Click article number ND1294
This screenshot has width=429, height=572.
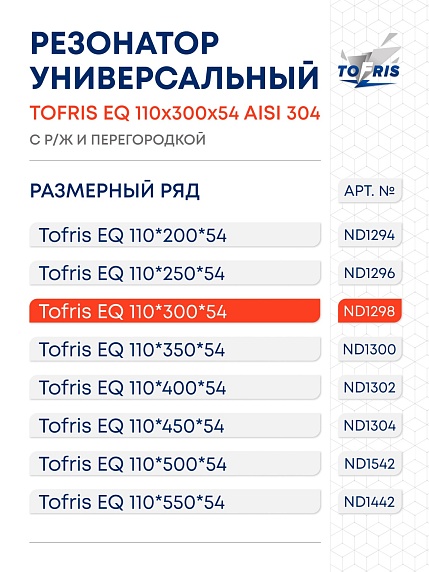pyautogui.click(x=370, y=235)
